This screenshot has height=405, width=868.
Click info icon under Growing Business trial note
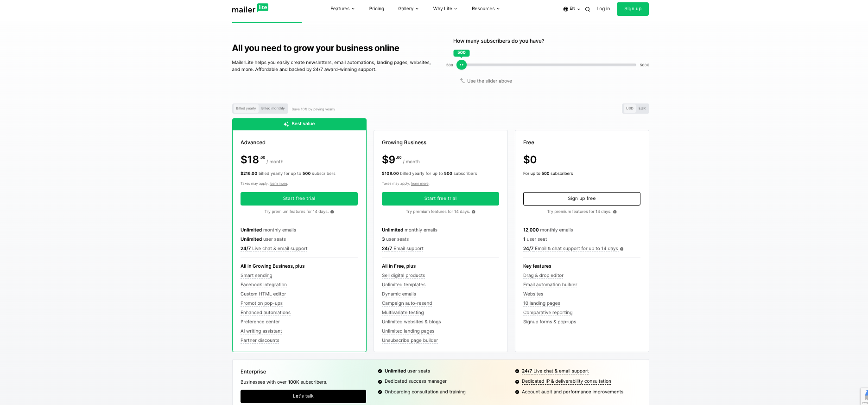pos(474,212)
